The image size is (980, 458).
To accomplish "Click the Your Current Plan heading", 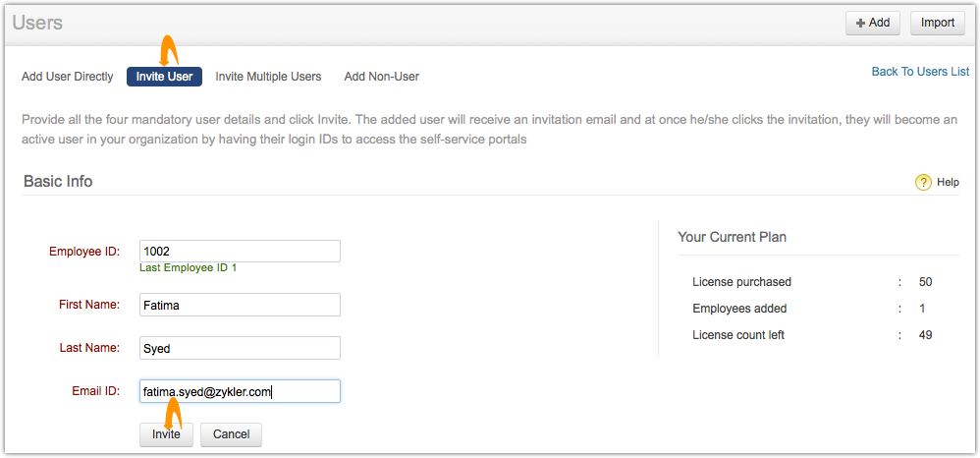I will pos(732,237).
